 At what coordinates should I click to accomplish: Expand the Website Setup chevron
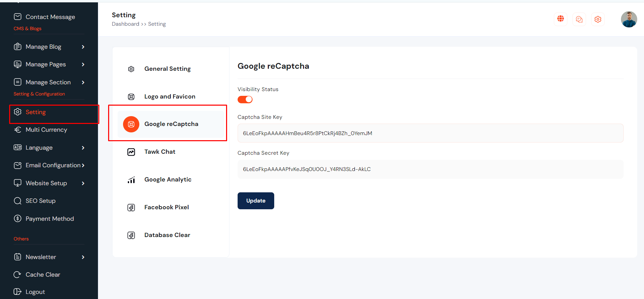tap(83, 183)
